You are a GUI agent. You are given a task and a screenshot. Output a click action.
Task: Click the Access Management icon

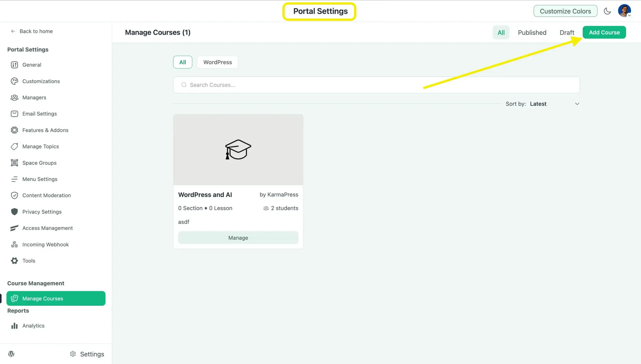coord(14,228)
